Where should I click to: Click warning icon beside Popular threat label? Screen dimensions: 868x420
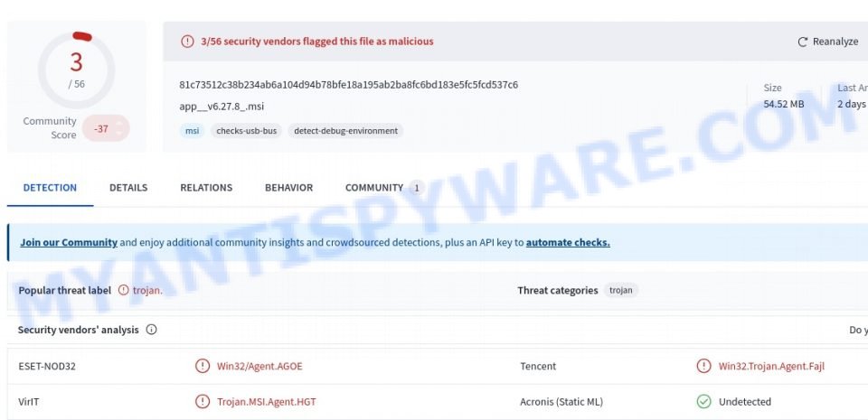[124, 290]
